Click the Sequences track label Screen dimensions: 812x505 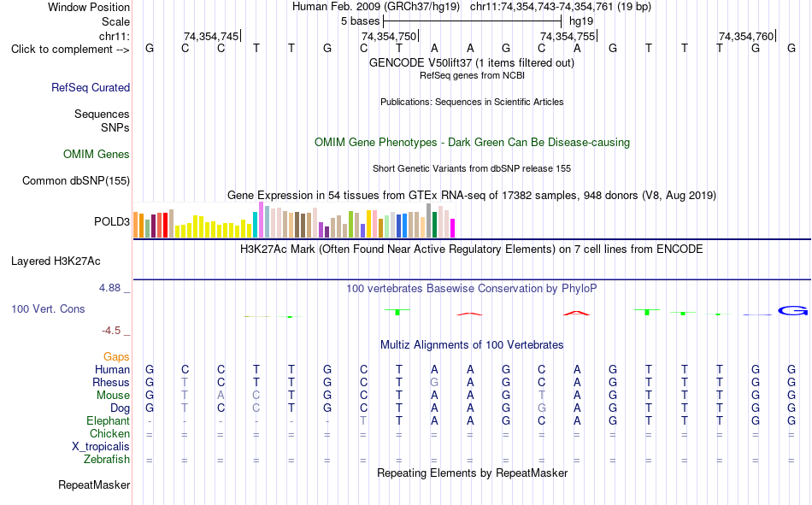(102, 114)
